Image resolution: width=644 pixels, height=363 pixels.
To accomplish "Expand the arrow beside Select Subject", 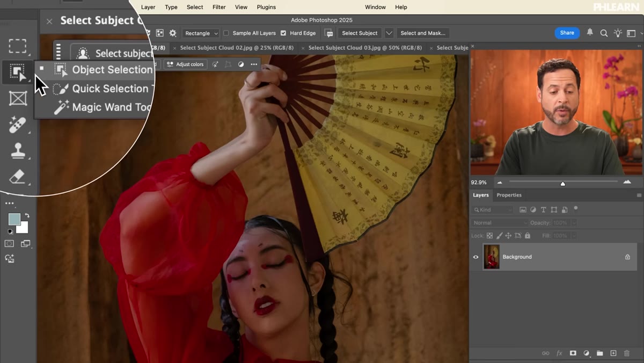I will [389, 33].
